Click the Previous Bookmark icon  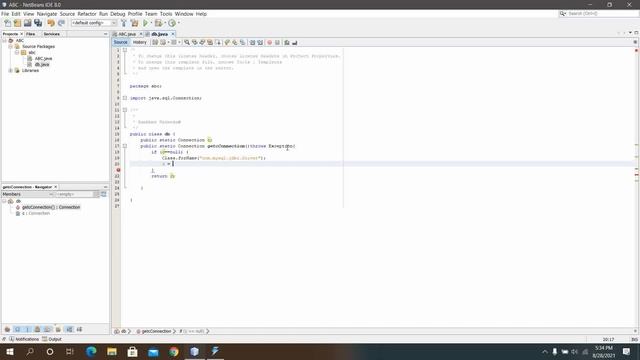tap(227, 42)
